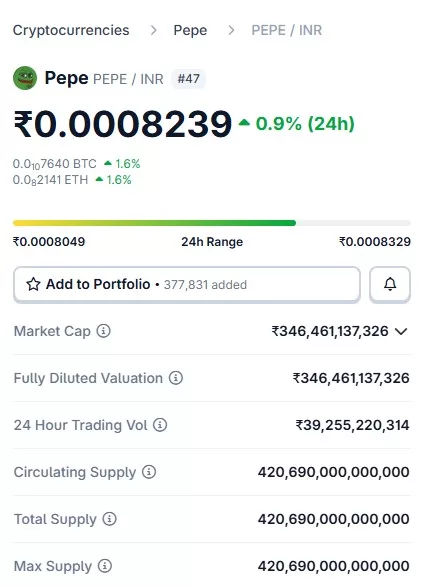Expand the Market Cap chevron dropdown
Viewport: 424px width, 587px height.
pyautogui.click(x=401, y=331)
